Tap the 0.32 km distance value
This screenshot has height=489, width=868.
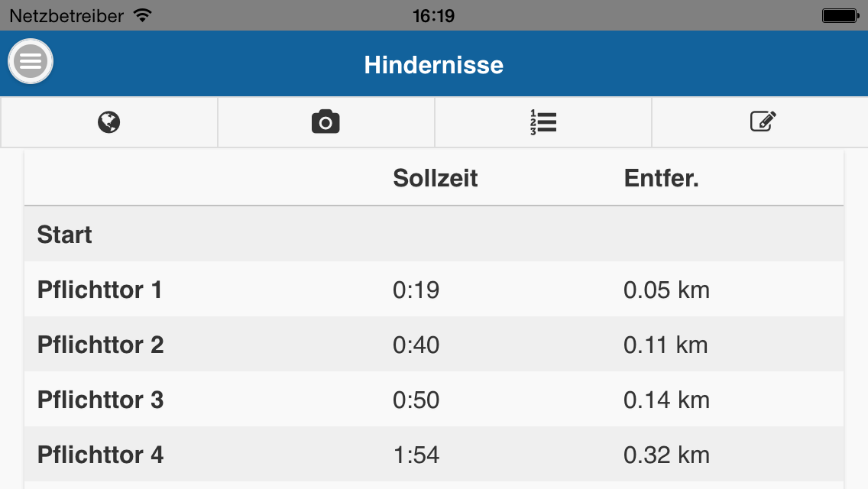[666, 455]
